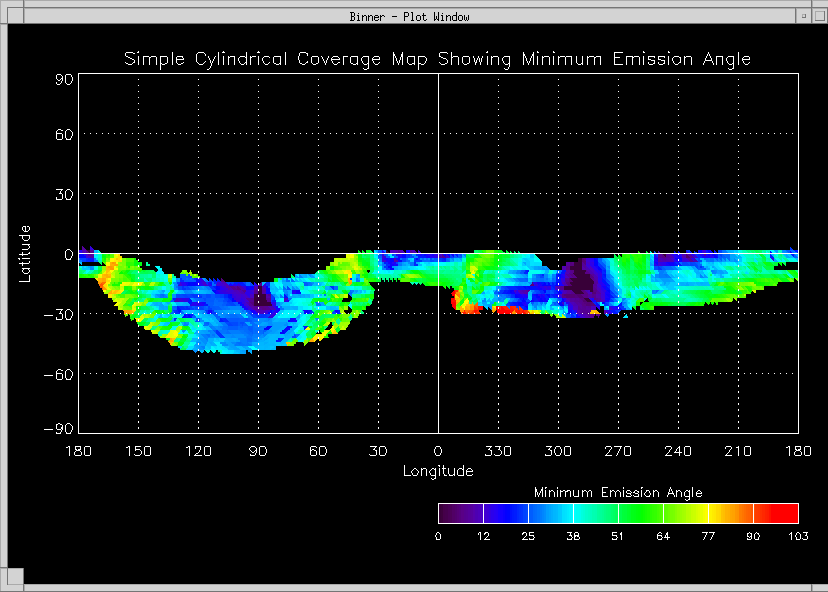Click the -60 latitude tick label
The image size is (828, 592).
56,373
